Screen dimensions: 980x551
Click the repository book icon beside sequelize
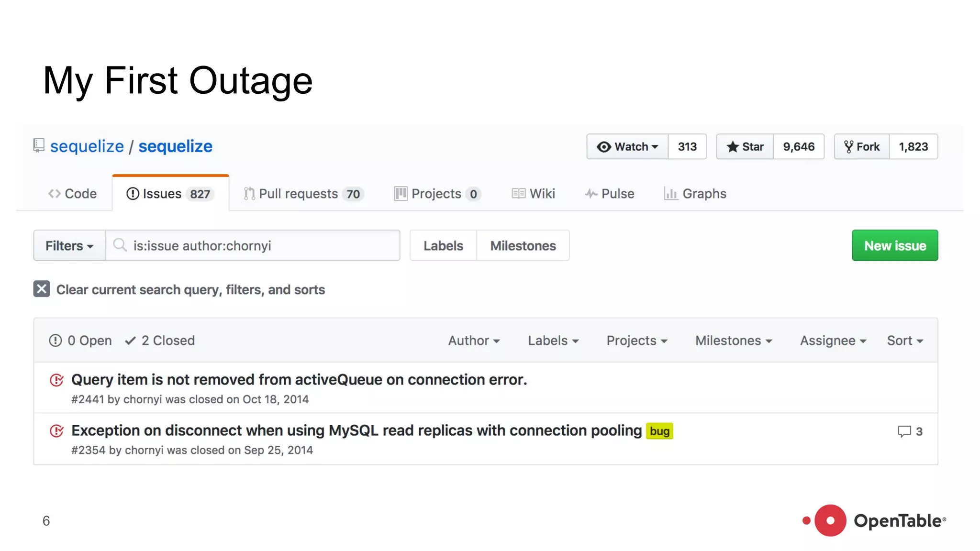(39, 145)
